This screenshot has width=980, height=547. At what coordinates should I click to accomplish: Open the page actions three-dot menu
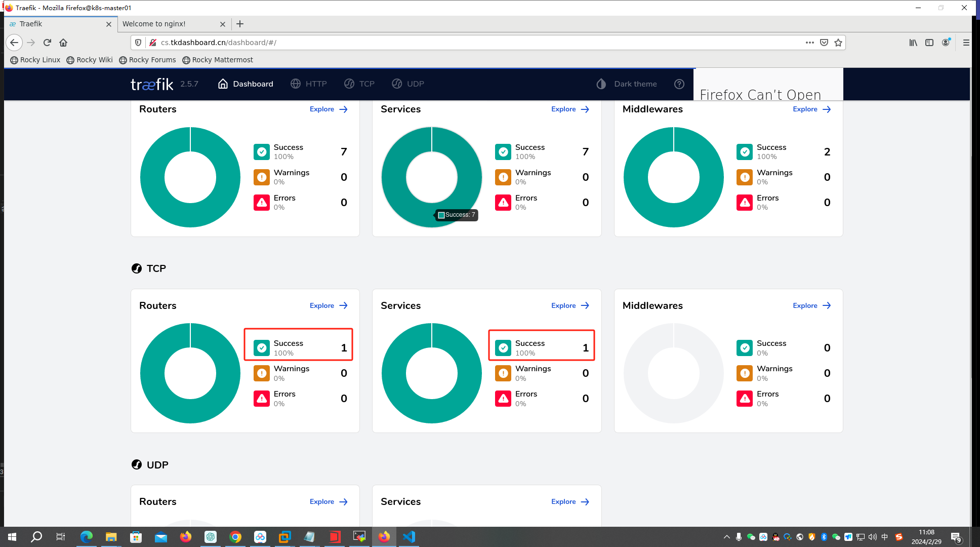tap(810, 43)
